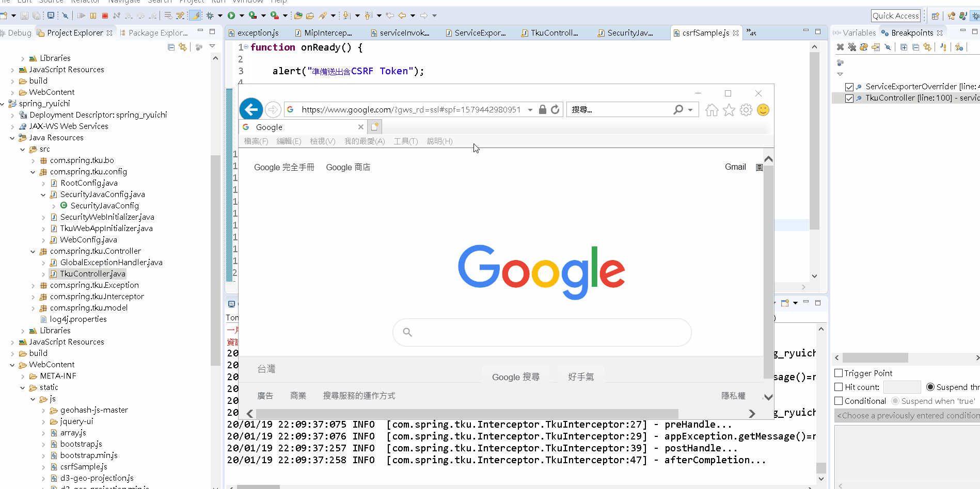Click inside the Hit count input field
Image resolution: width=980 pixels, height=489 pixels.
[902, 387]
